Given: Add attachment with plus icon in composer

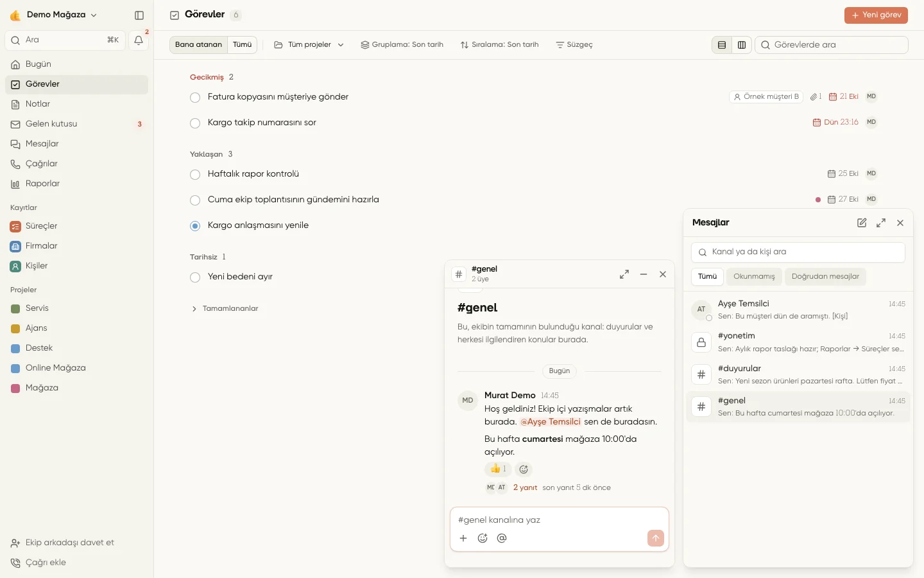Looking at the screenshot, I should 463,538.
